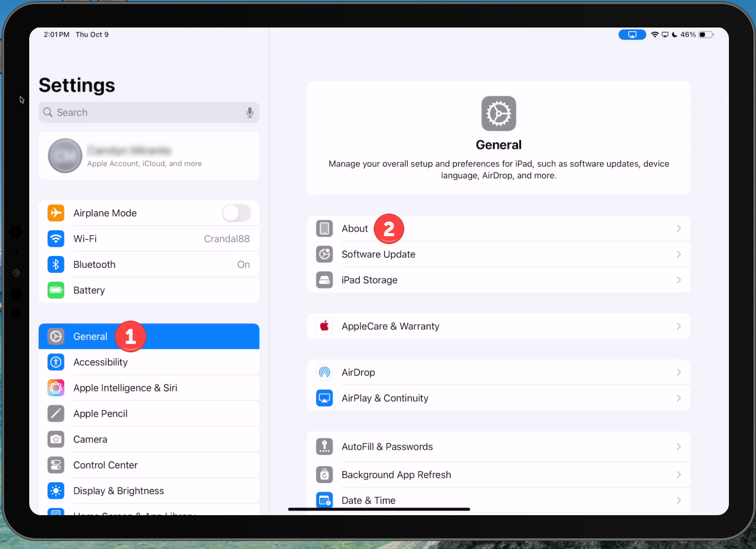Open Apple Pencil settings
The height and width of the screenshot is (549, 756).
[149, 414]
